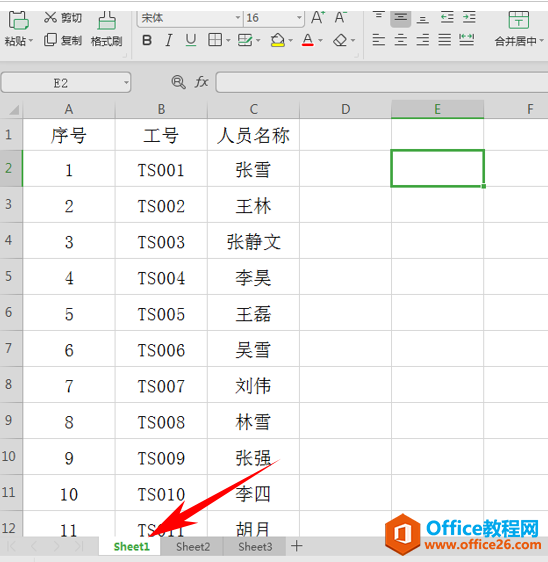Click the Merge and Center (合并居中) icon
548x562 pixels.
518,20
